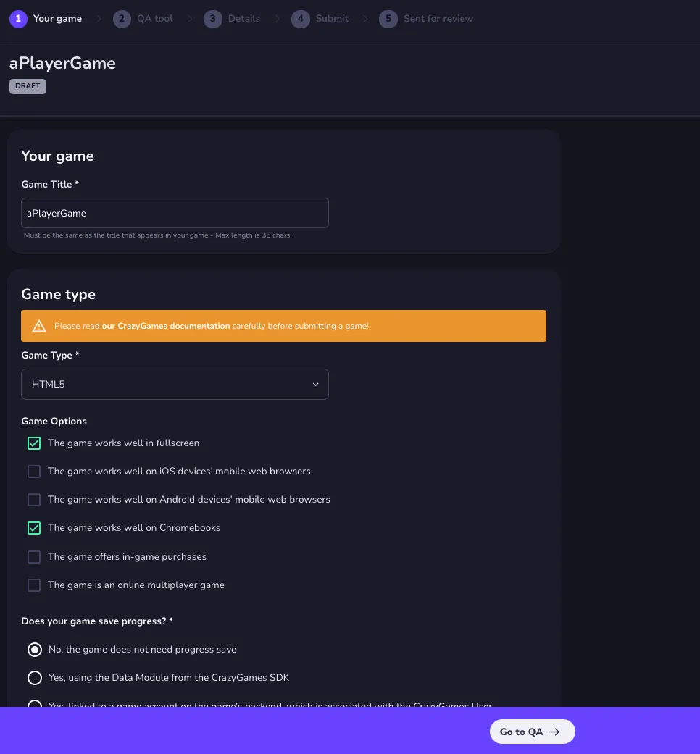The image size is (700, 754).
Task: Click the step 2 circle icon
Action: [122, 19]
